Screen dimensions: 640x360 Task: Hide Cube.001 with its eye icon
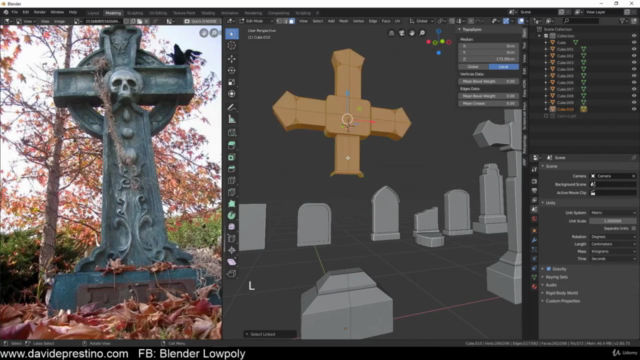click(x=634, y=49)
